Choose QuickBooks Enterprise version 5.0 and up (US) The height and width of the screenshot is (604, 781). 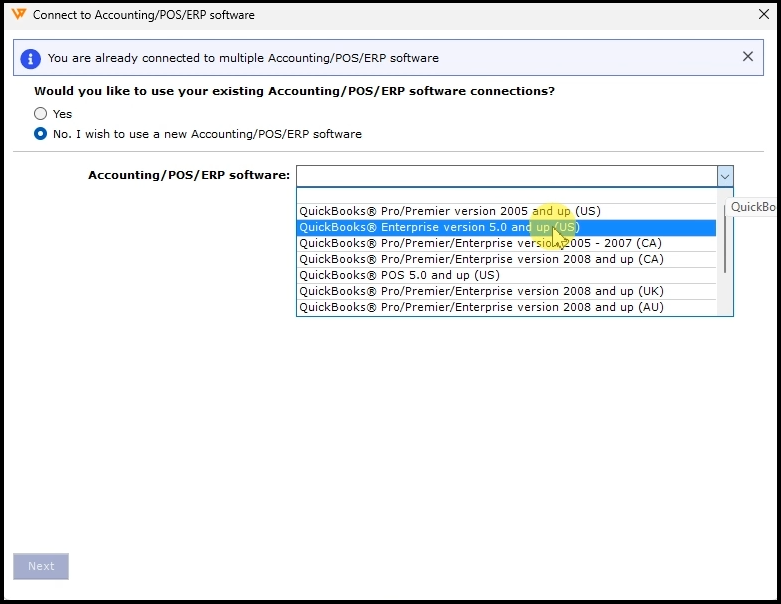(x=506, y=227)
